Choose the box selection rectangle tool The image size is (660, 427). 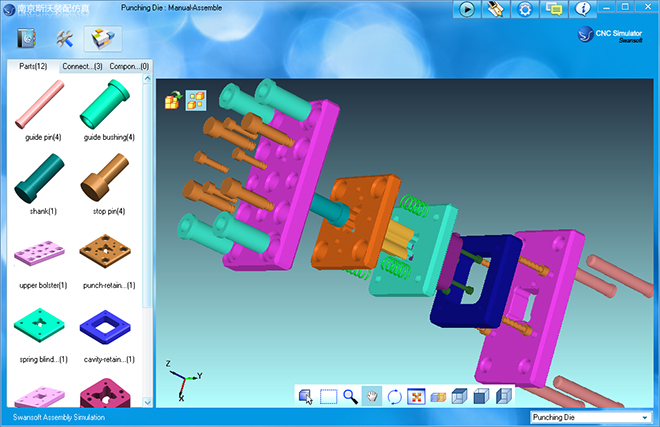(328, 396)
